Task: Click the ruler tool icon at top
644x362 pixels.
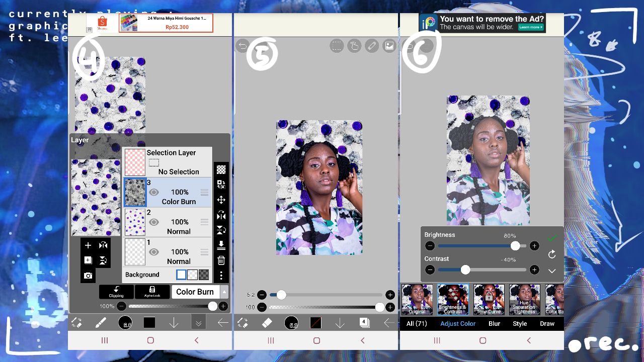Action: point(372,46)
